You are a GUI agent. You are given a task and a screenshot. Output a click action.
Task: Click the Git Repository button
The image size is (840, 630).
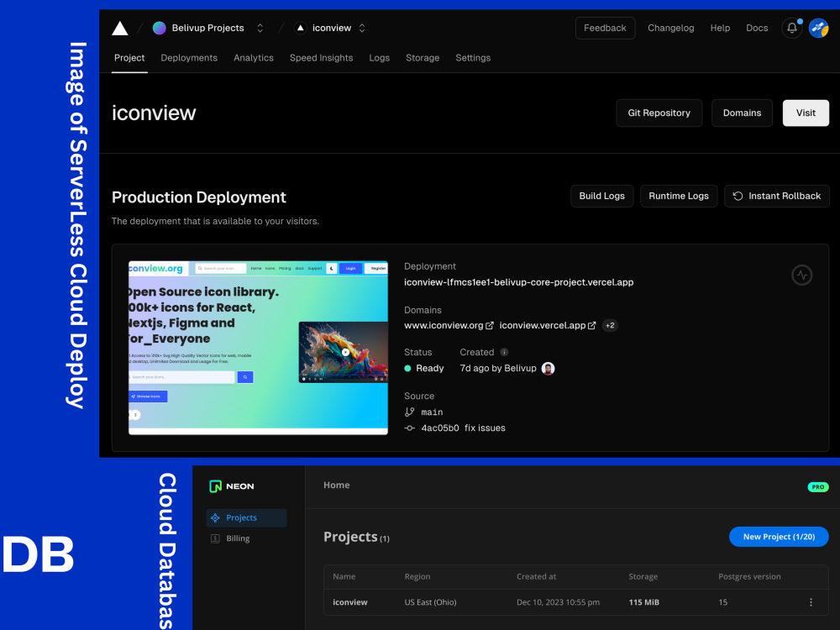pos(659,113)
